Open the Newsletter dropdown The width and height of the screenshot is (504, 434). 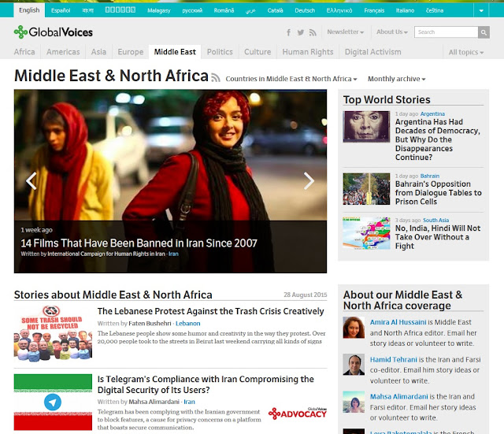[345, 32]
